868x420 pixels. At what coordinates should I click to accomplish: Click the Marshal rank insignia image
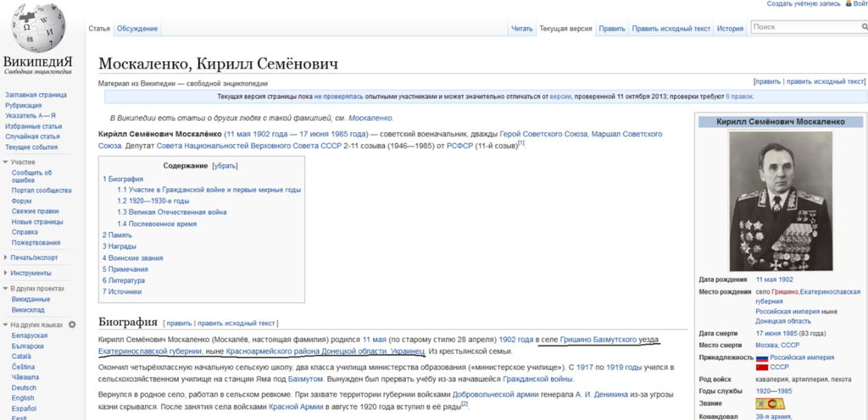click(x=770, y=404)
